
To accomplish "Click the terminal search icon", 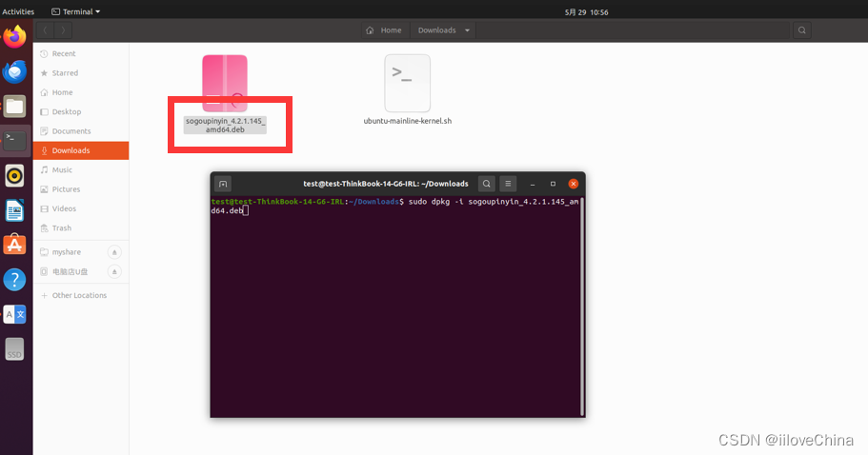I will pyautogui.click(x=487, y=184).
